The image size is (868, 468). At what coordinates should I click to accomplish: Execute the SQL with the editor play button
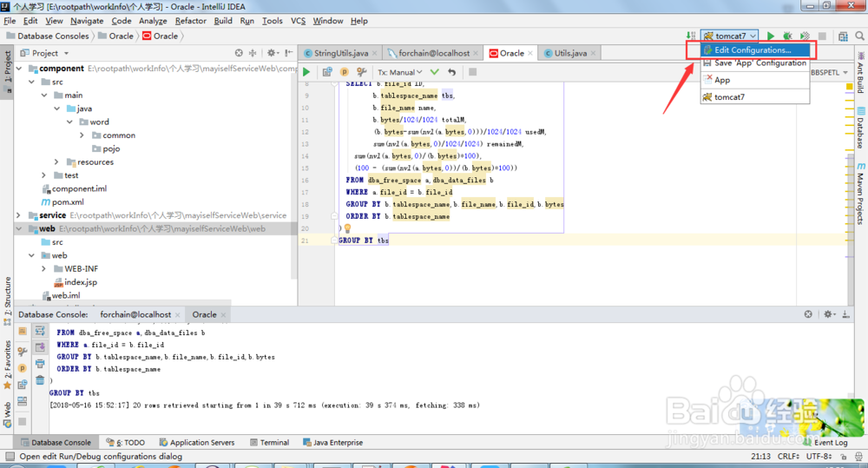(306, 72)
